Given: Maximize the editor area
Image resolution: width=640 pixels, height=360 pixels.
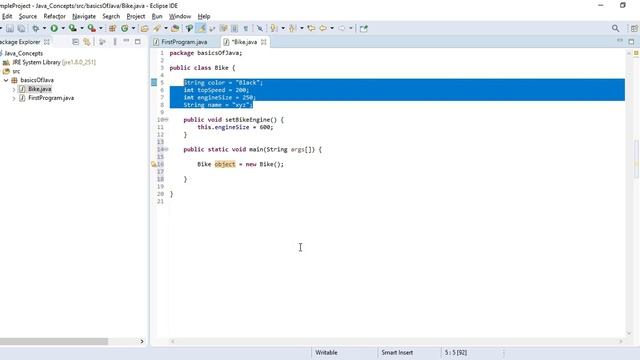Looking at the screenshot, I should tap(631, 42).
